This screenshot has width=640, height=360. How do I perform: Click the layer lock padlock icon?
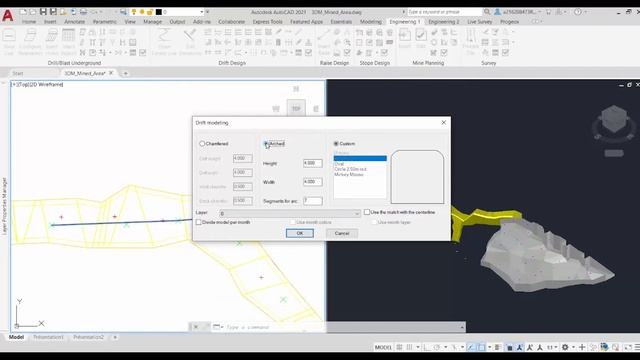pyautogui.click(x=150, y=12)
